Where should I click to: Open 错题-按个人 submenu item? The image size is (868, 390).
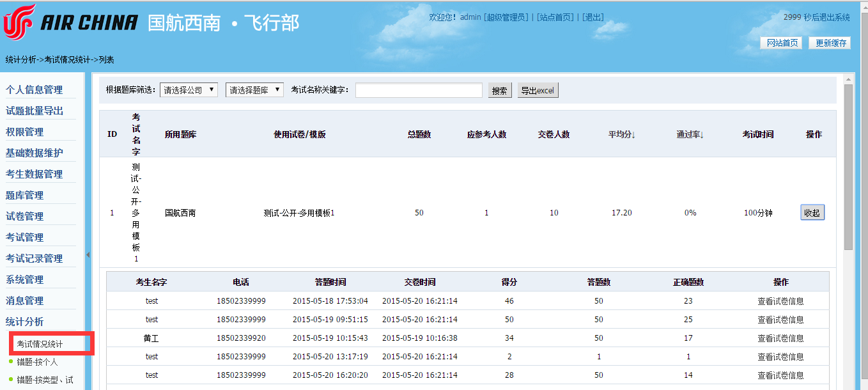click(x=37, y=362)
